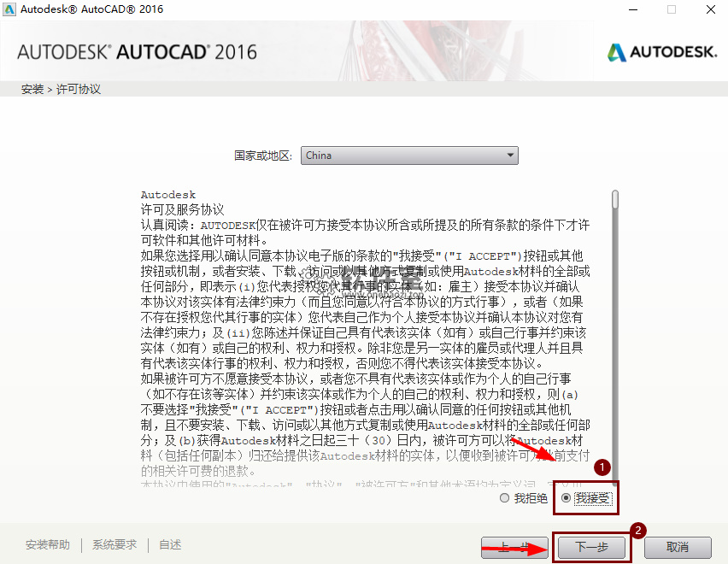This screenshot has height=564, width=728.
Task: Go back with the 上一步 button
Action: point(514,547)
